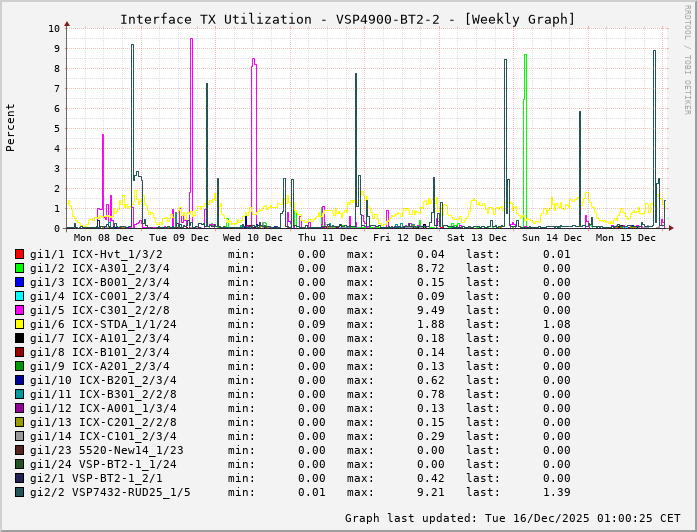
Task: Click the Sat 13 Dec axis label
Action: click(477, 238)
